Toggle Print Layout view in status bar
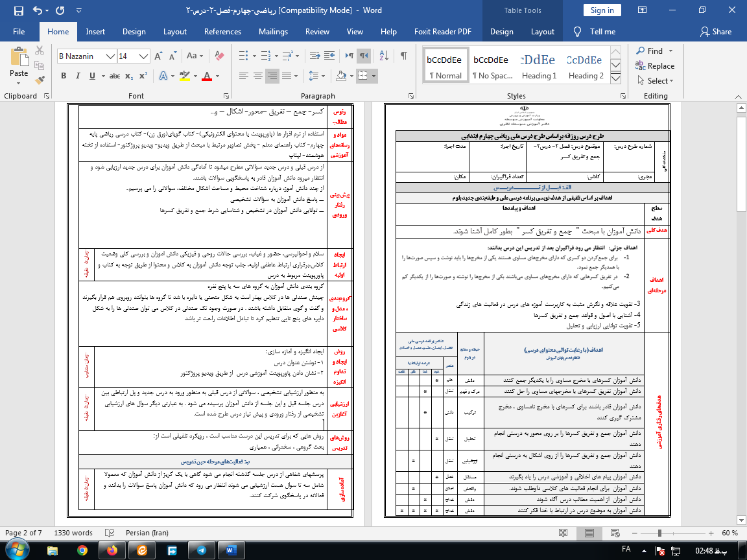The image size is (747, 560). click(589, 533)
